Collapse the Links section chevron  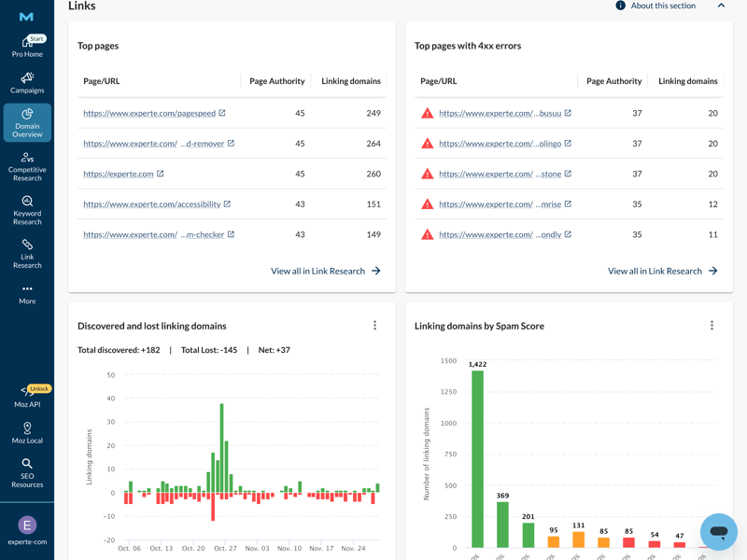pyautogui.click(x=721, y=6)
